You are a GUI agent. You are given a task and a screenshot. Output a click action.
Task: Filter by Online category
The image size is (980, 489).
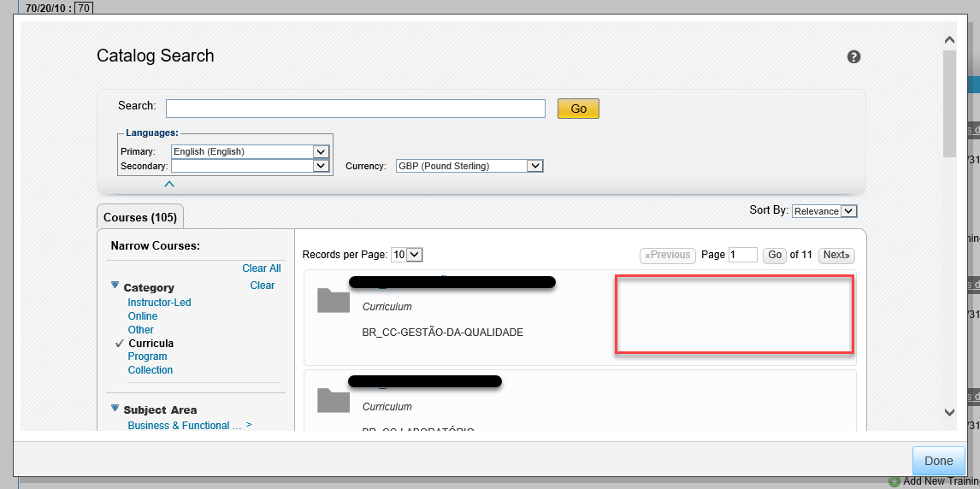[x=143, y=316]
